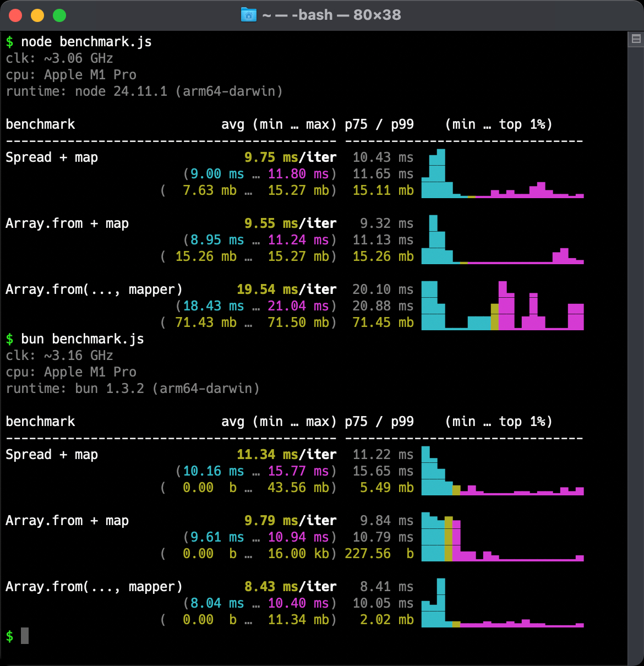Select Node's Spread + map histogram
644x666 pixels.
coord(502,174)
